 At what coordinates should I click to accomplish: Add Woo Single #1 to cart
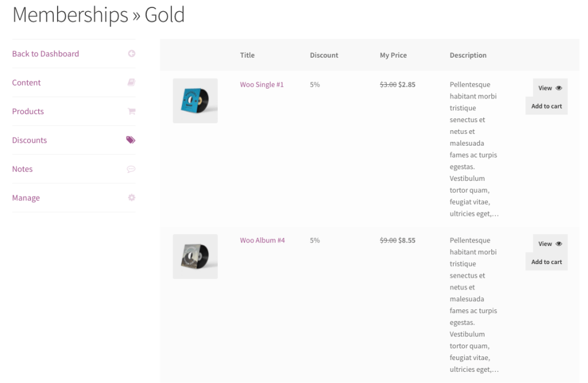pos(546,105)
